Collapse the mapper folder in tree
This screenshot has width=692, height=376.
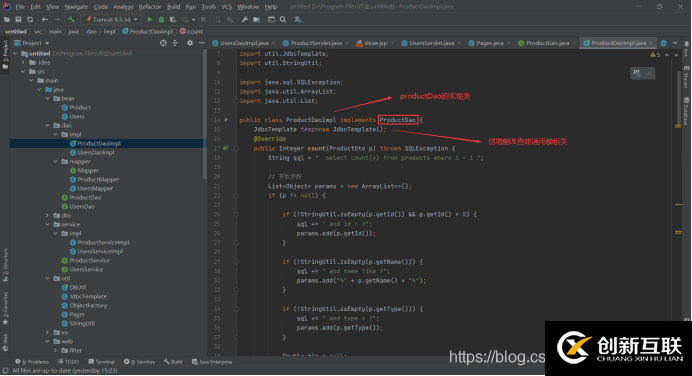click(x=56, y=162)
